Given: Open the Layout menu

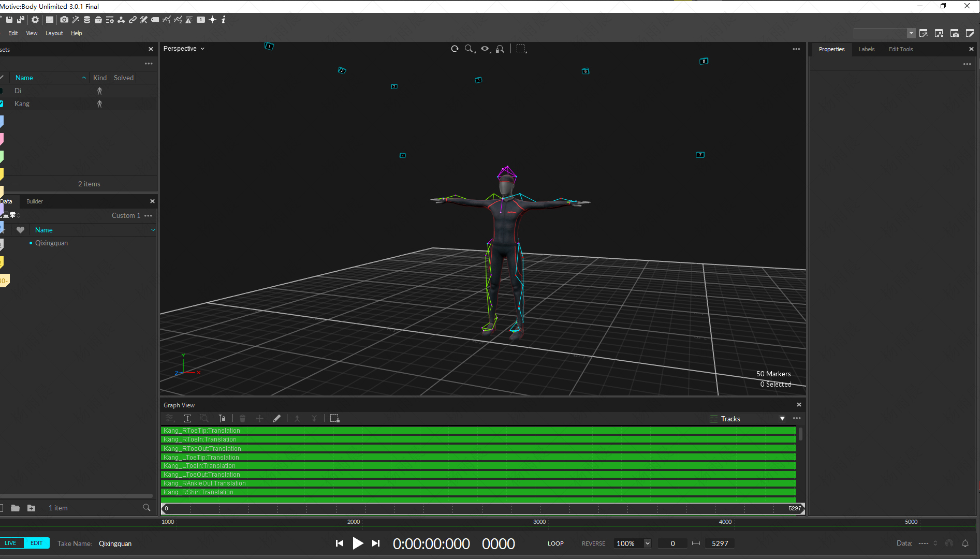Looking at the screenshot, I should coord(54,33).
